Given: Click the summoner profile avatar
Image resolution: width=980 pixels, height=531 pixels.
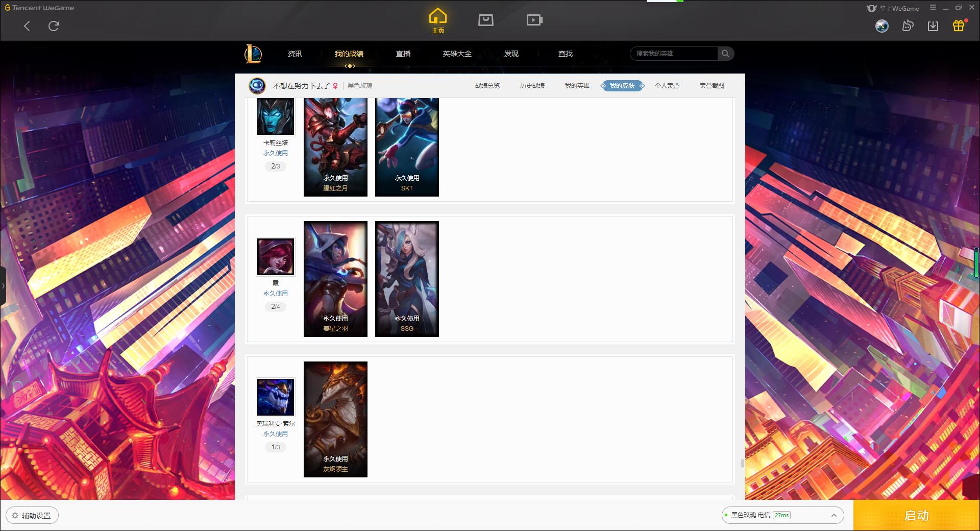Looking at the screenshot, I should pos(257,86).
